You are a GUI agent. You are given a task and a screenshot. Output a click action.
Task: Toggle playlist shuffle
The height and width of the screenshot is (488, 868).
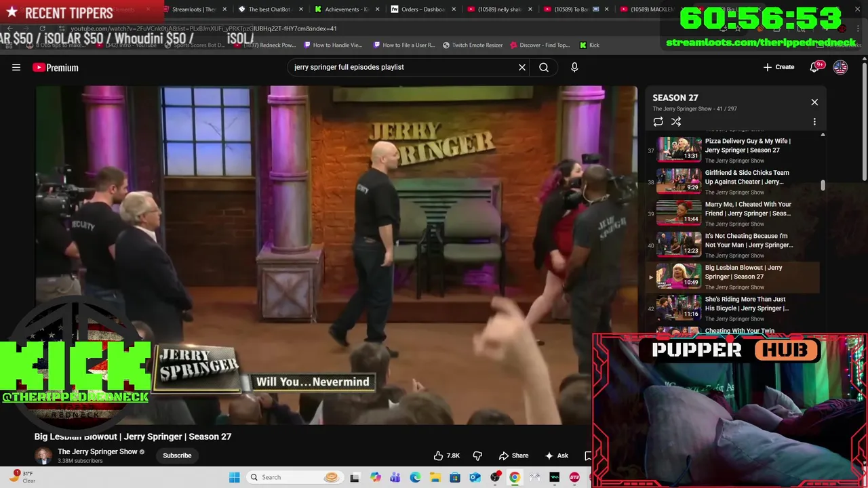point(676,122)
